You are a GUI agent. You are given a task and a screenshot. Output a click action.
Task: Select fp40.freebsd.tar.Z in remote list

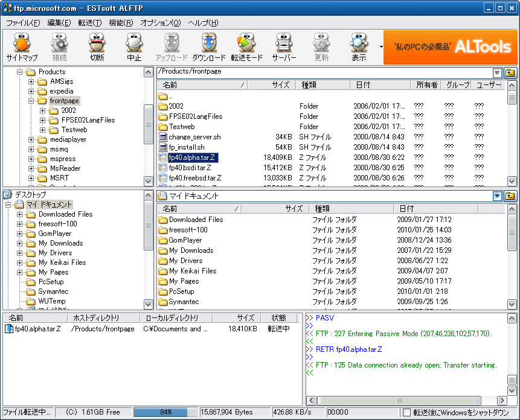click(x=195, y=178)
